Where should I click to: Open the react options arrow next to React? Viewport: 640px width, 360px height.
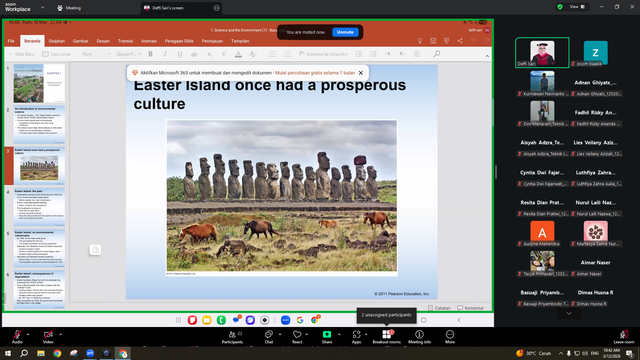point(307,334)
